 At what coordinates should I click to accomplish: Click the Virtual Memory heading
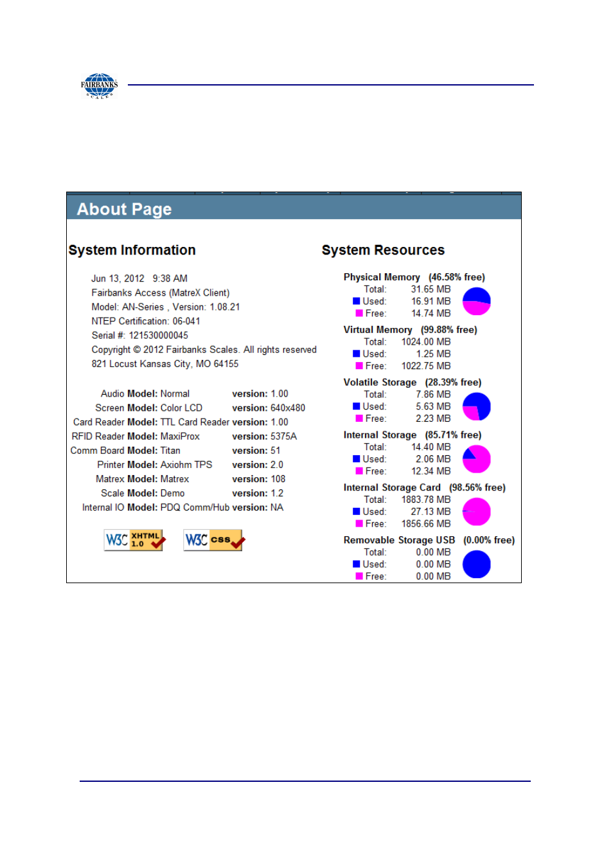coord(410,330)
